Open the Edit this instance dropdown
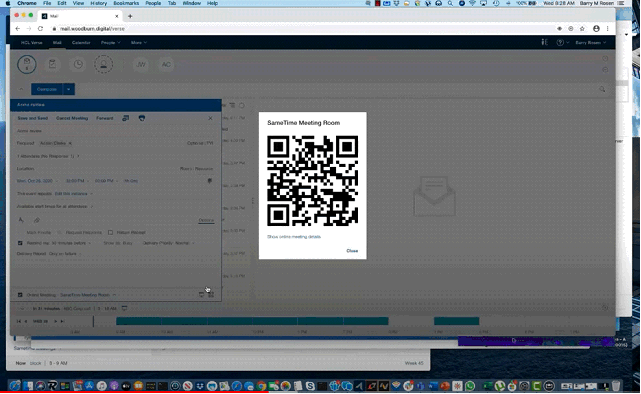The image size is (641, 394). pos(74,193)
